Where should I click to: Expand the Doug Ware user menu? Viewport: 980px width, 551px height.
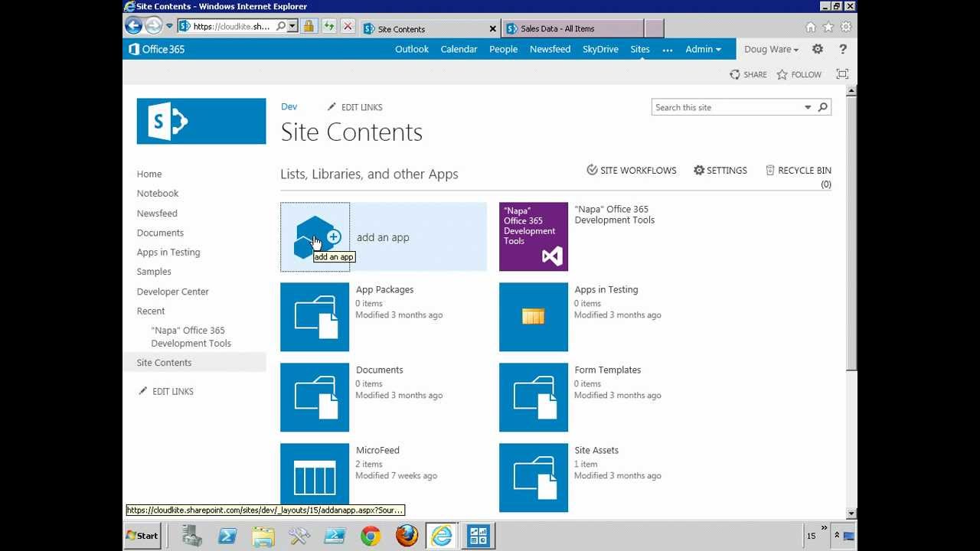click(x=771, y=49)
